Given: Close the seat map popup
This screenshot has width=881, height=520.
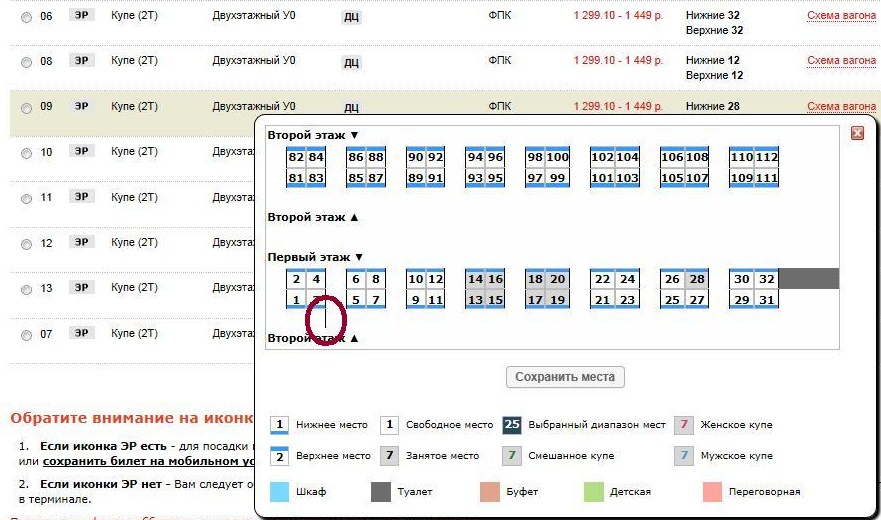Looking at the screenshot, I should click(x=856, y=133).
